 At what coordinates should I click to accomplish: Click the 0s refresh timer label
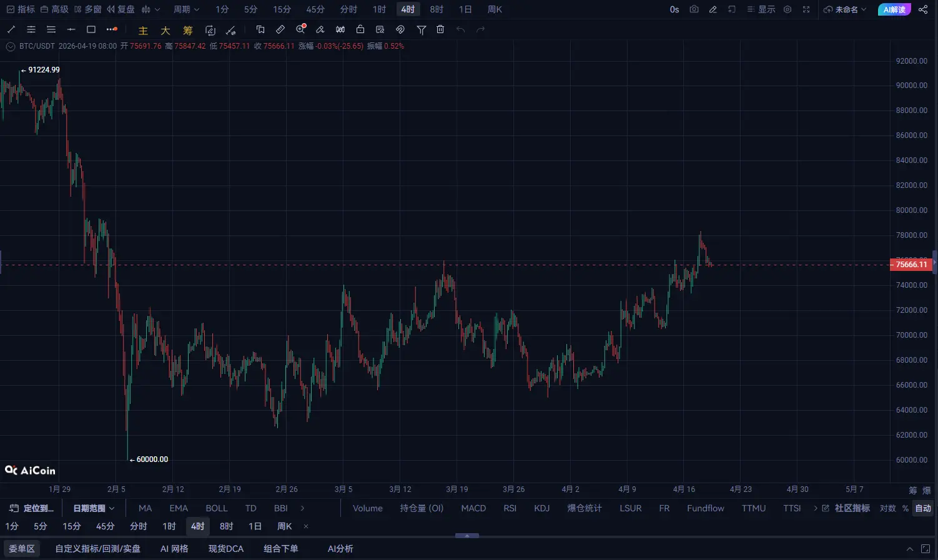click(674, 9)
